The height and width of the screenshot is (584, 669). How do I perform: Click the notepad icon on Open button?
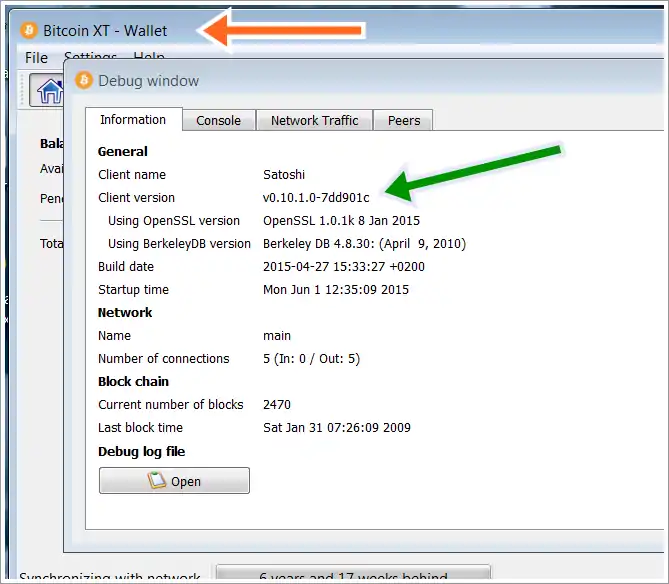tap(156, 481)
